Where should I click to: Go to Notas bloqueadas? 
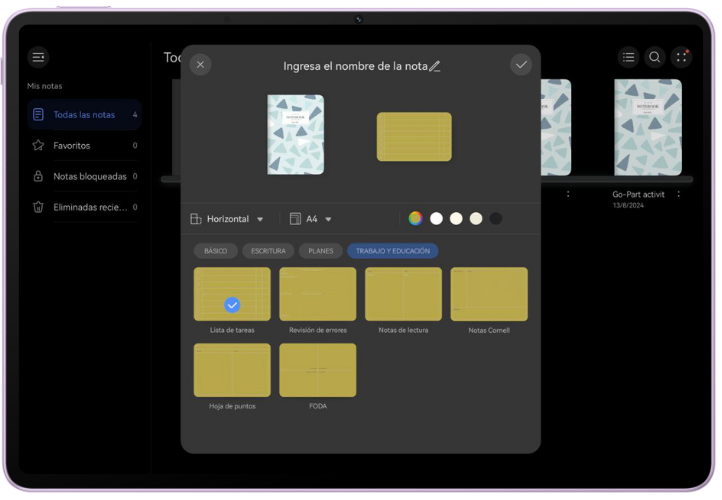click(89, 177)
